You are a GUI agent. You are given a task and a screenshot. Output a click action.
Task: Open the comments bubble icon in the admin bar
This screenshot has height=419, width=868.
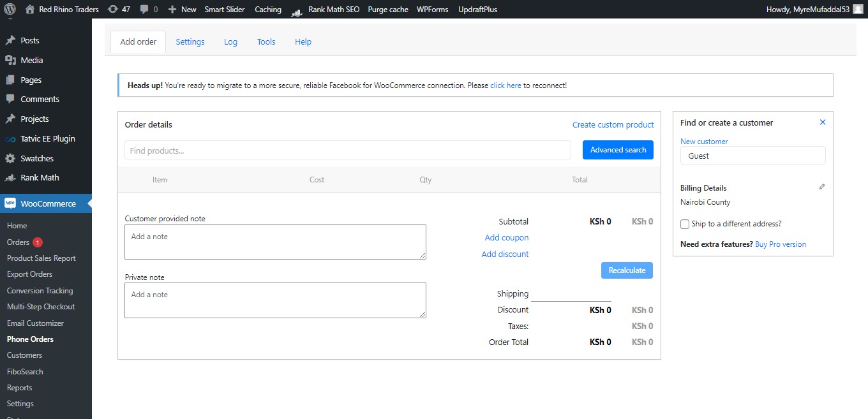[x=144, y=10]
